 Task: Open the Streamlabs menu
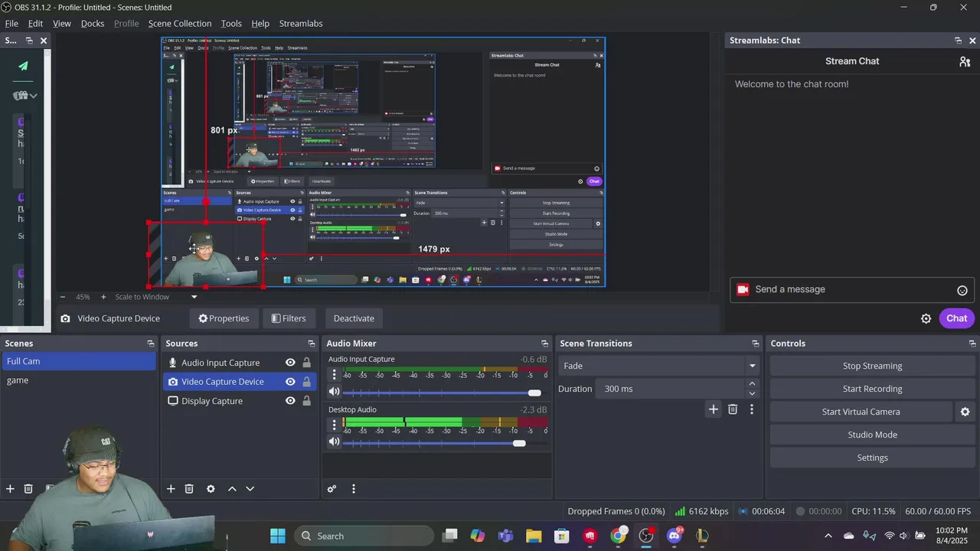click(x=301, y=24)
